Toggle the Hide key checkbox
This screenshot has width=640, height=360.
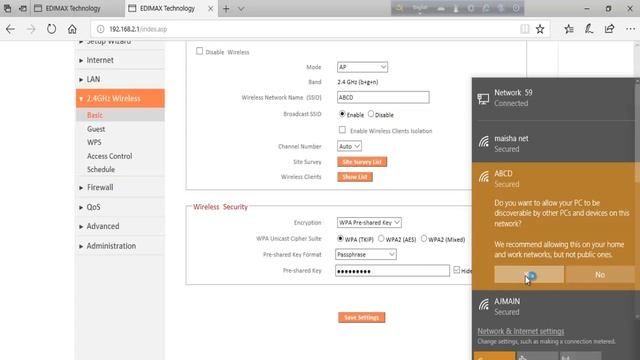[456, 270]
